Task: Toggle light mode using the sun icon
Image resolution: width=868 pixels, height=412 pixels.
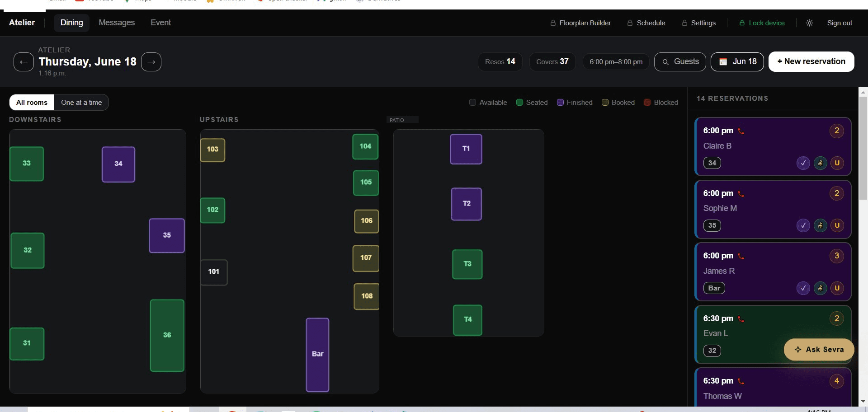Action: [809, 23]
